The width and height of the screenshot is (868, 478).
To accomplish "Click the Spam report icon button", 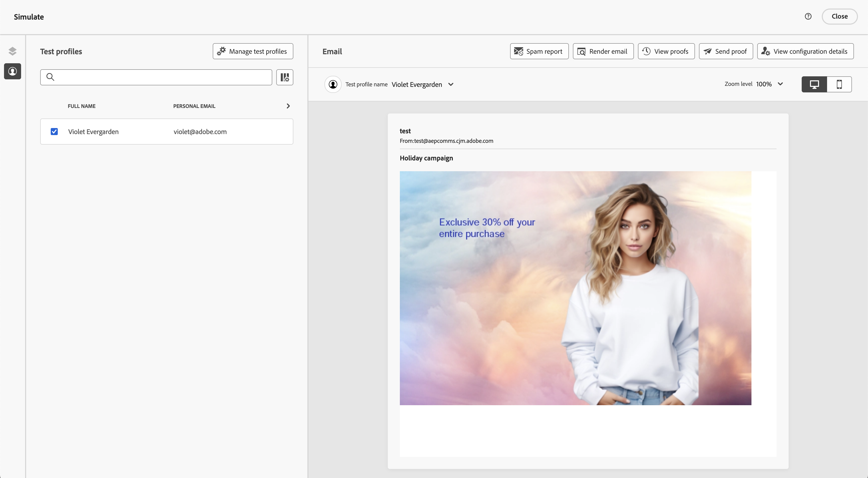I will tap(519, 51).
